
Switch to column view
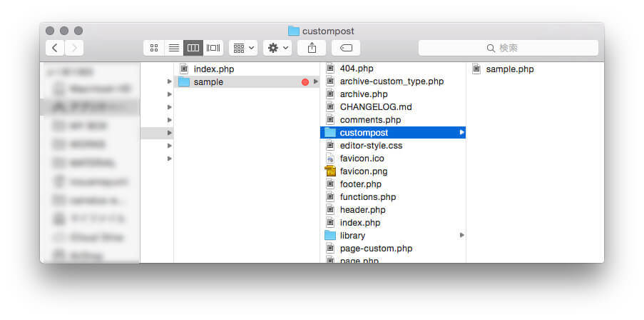[x=193, y=48]
